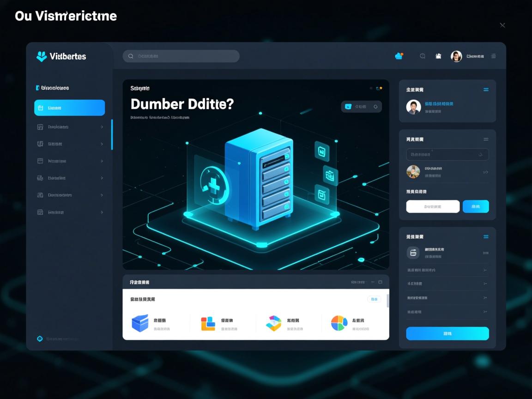Click the blue cloud icon in header

399,56
